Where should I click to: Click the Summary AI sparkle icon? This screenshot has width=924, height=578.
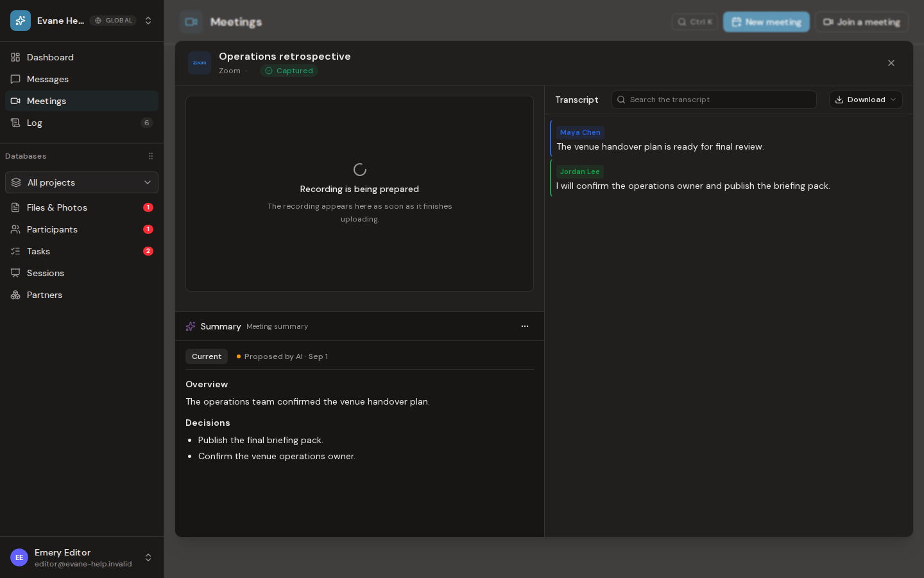191,326
